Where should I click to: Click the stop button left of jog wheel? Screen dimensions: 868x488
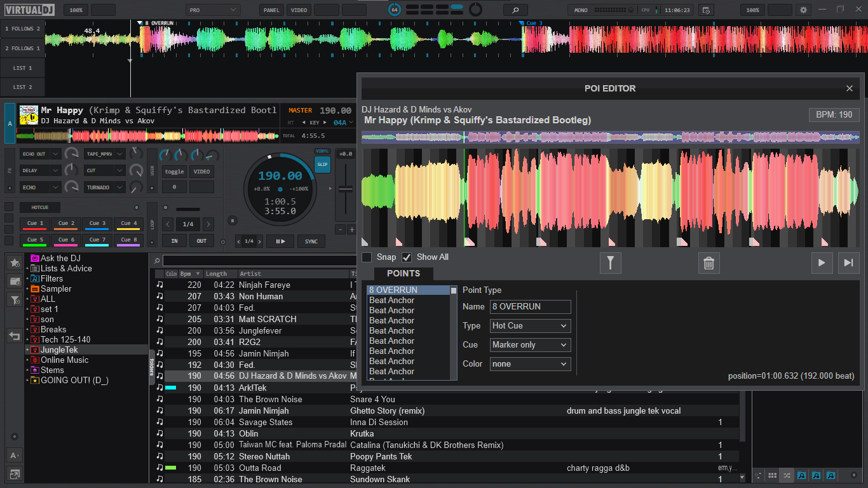233,220
